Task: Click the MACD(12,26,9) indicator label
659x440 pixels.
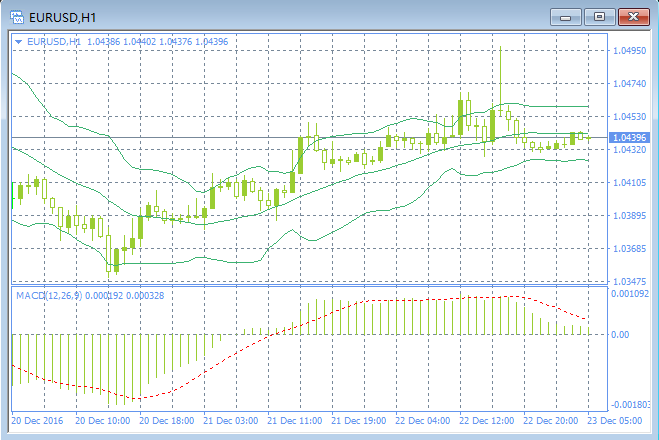Action: pos(49,295)
